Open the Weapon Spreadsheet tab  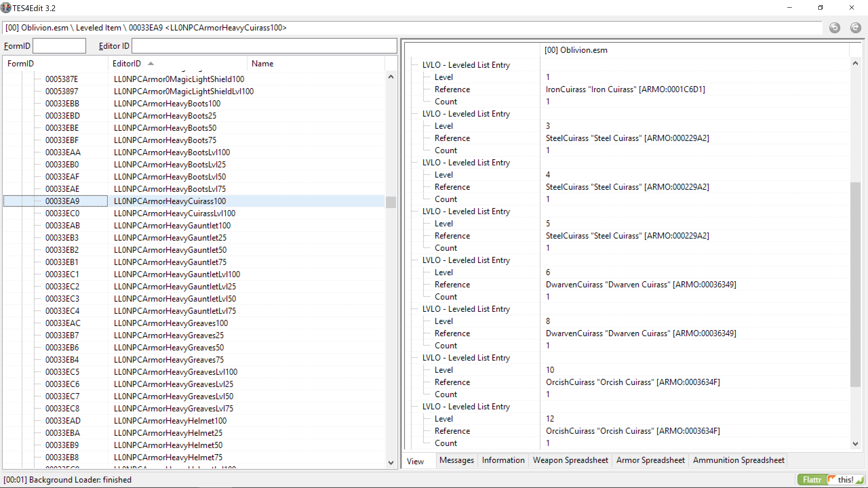pyautogui.click(x=570, y=460)
